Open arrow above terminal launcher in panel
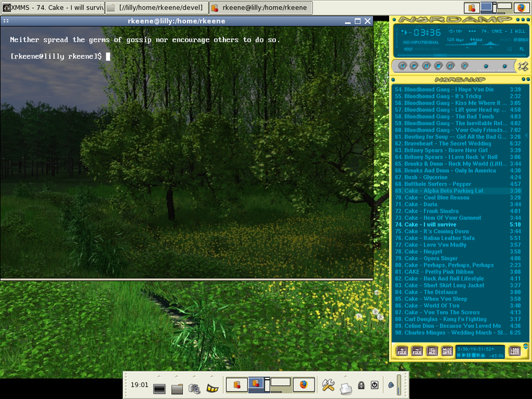Image resolution: width=532 pixels, height=399 pixels. click(x=159, y=376)
